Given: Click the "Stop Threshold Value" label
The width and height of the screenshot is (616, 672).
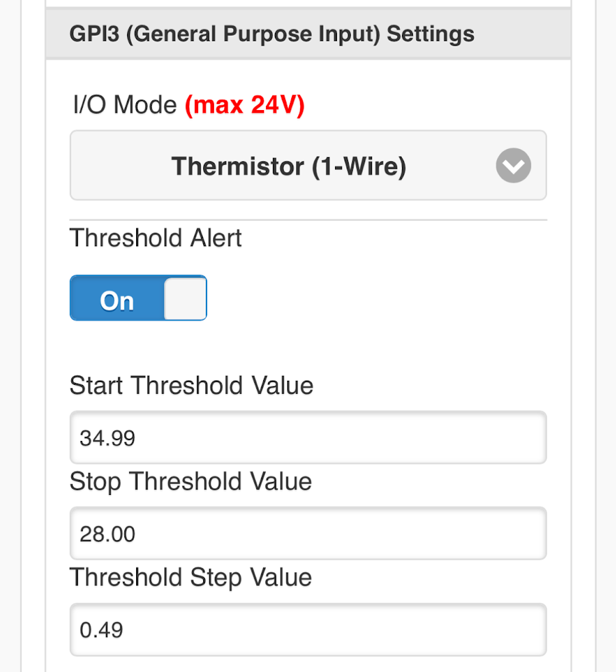Looking at the screenshot, I should 191,482.
